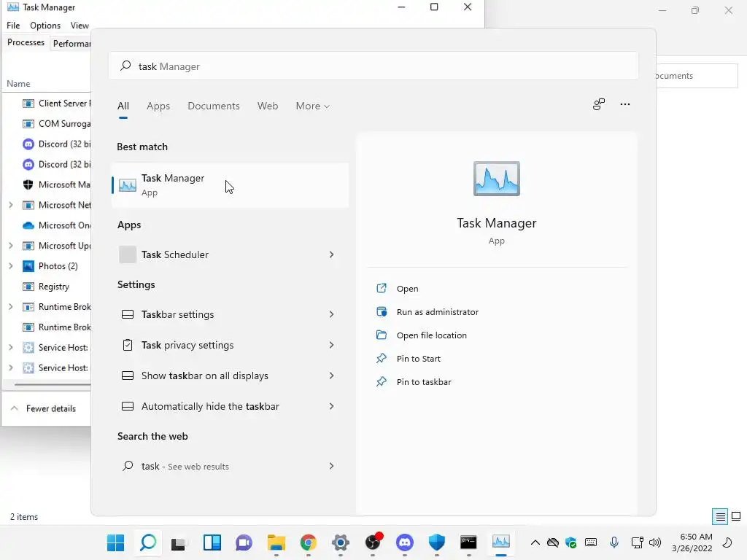This screenshot has width=747, height=560.
Task: Click the Windows Start button on taskbar
Action: coord(115,542)
